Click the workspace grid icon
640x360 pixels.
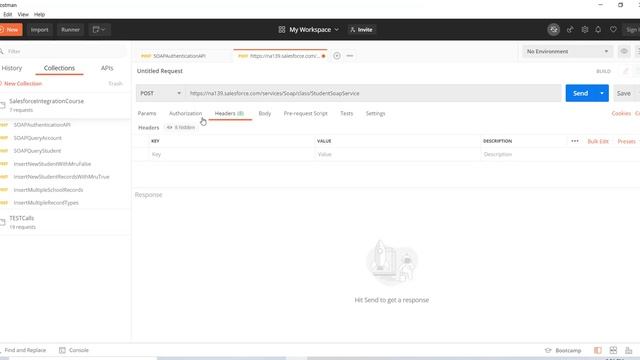click(x=282, y=29)
